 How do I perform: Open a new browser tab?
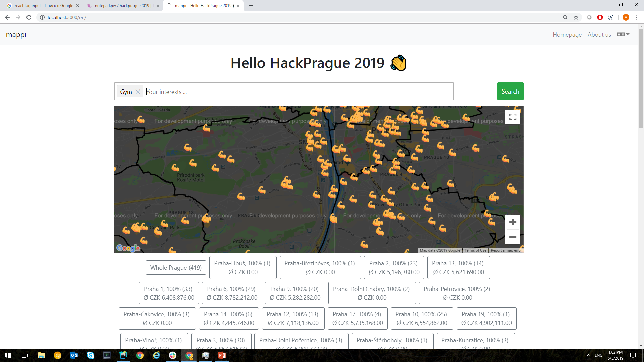click(251, 6)
